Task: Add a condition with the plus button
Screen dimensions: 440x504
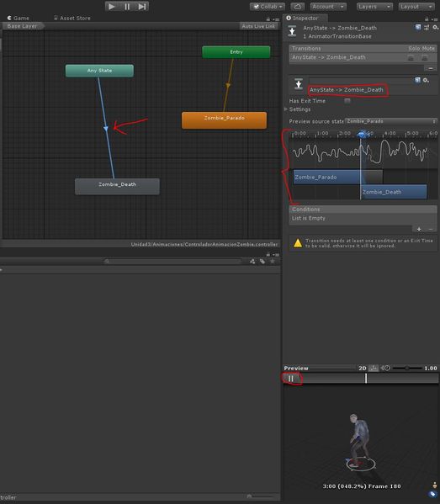Action: [x=419, y=229]
